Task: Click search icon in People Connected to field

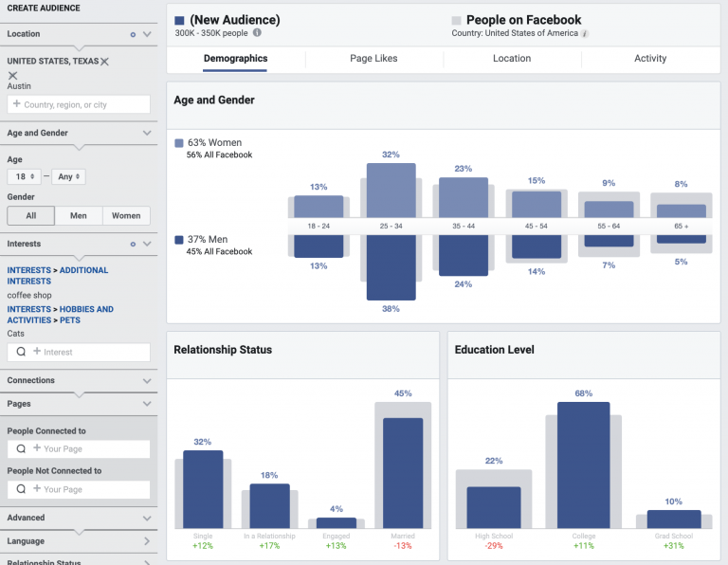Action: pos(22,448)
